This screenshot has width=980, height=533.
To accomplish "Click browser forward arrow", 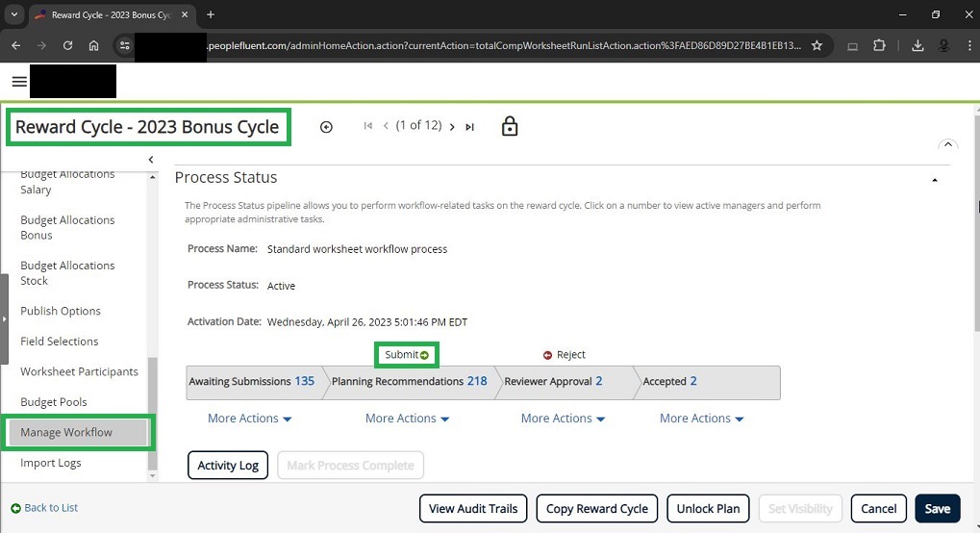I will 42,45.
